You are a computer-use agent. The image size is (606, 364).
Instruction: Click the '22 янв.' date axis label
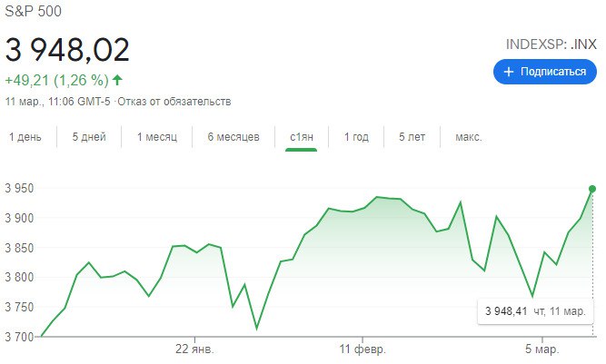[194, 349]
